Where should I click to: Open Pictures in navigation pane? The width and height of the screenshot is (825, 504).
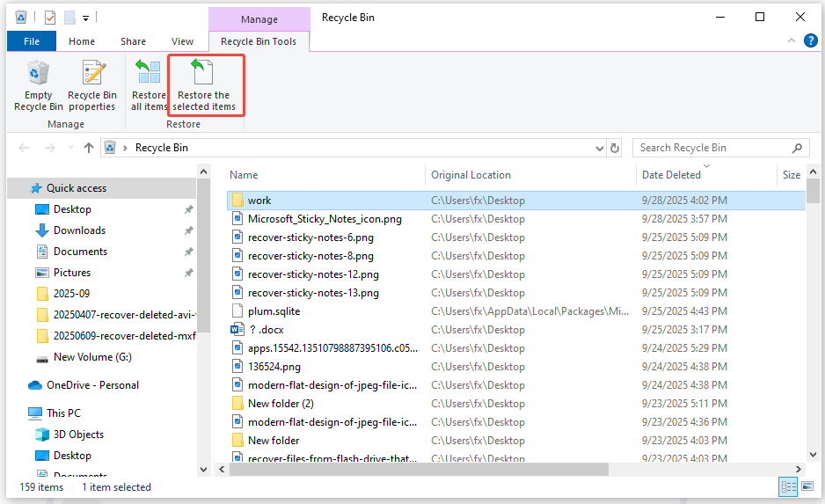click(72, 273)
